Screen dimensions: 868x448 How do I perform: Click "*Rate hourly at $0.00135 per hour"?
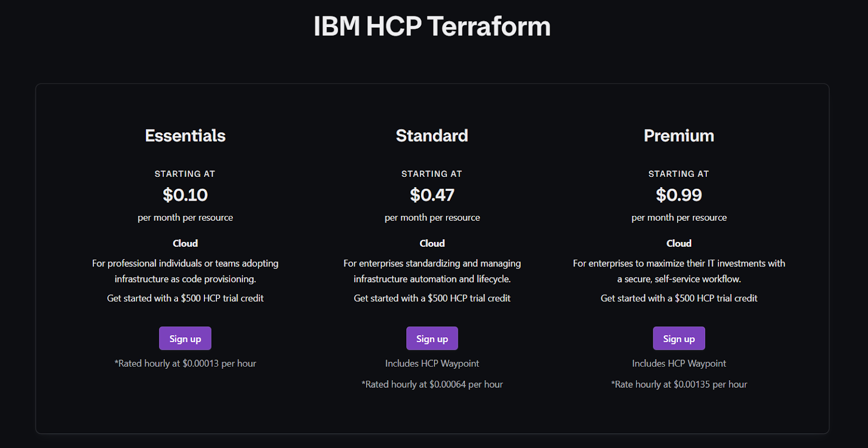[679, 384]
